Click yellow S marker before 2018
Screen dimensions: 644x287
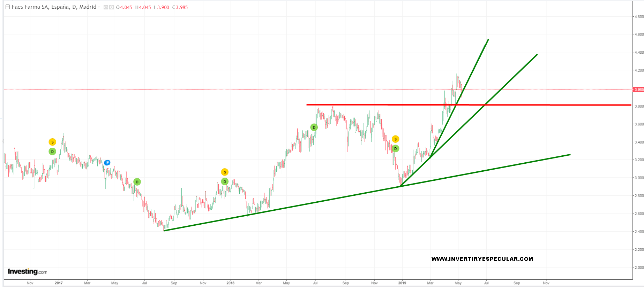pyautogui.click(x=225, y=172)
